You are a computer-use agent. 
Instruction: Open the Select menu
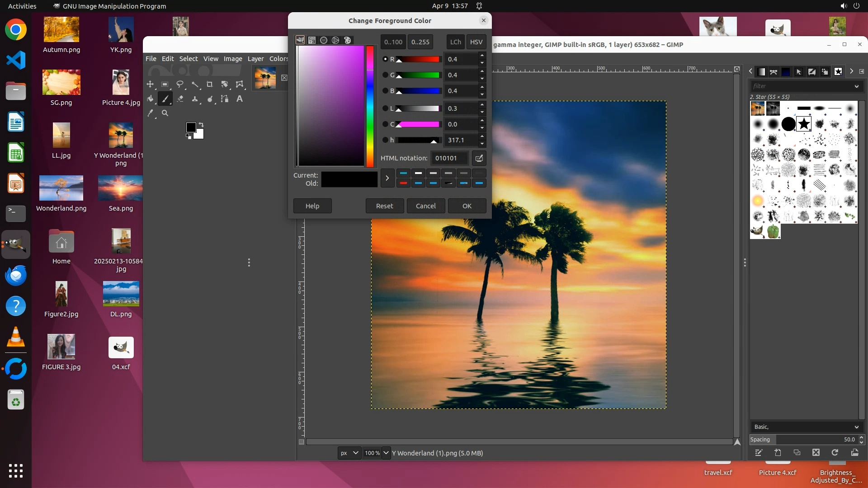(188, 59)
